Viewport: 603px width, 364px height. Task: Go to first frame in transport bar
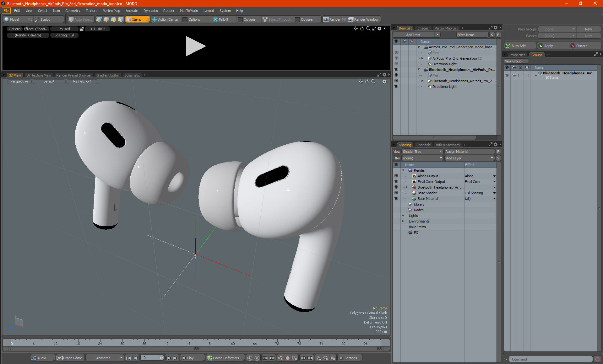click(x=128, y=358)
